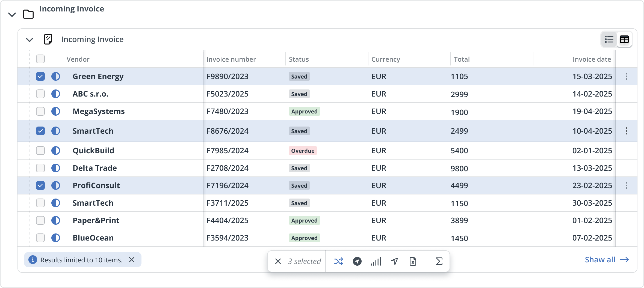Switch to list view layout
Viewport: 644px width, 288px height.
click(609, 40)
